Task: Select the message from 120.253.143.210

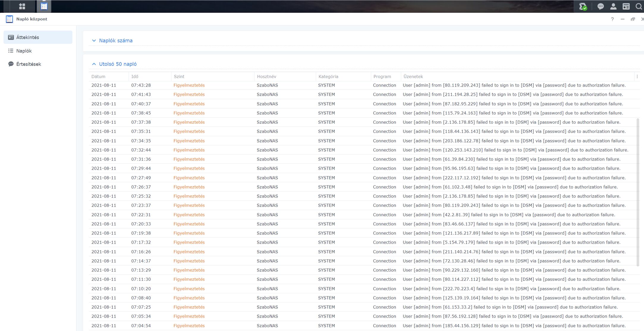Action: (515, 150)
